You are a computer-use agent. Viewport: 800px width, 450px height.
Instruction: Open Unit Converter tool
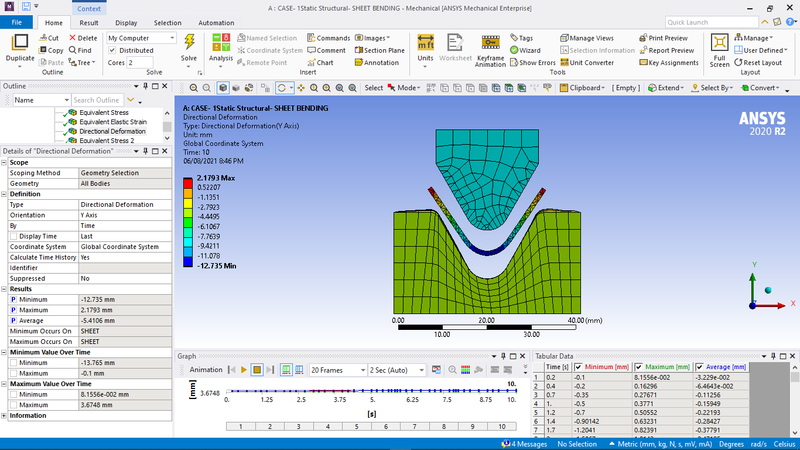click(x=587, y=62)
